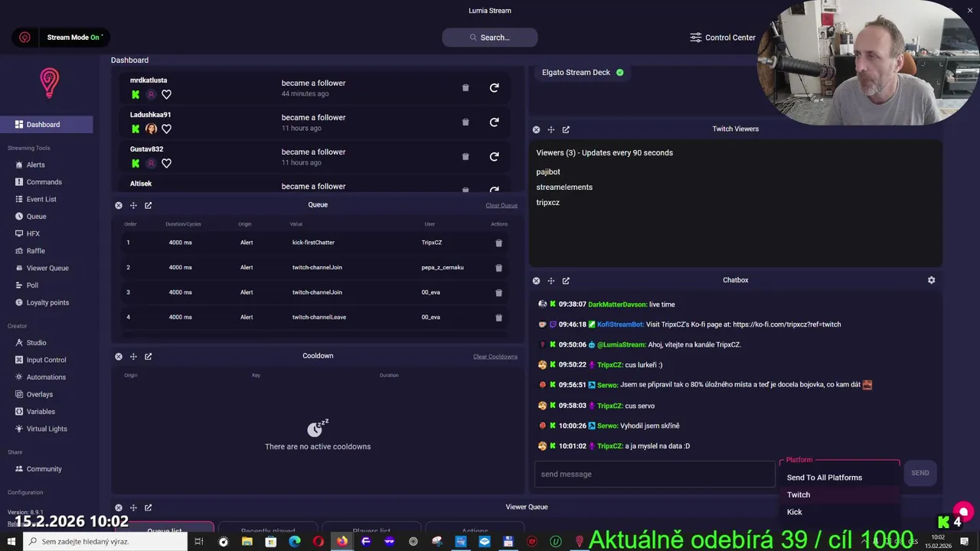Delete pepa_z_cernaku queue item

pos(498,268)
